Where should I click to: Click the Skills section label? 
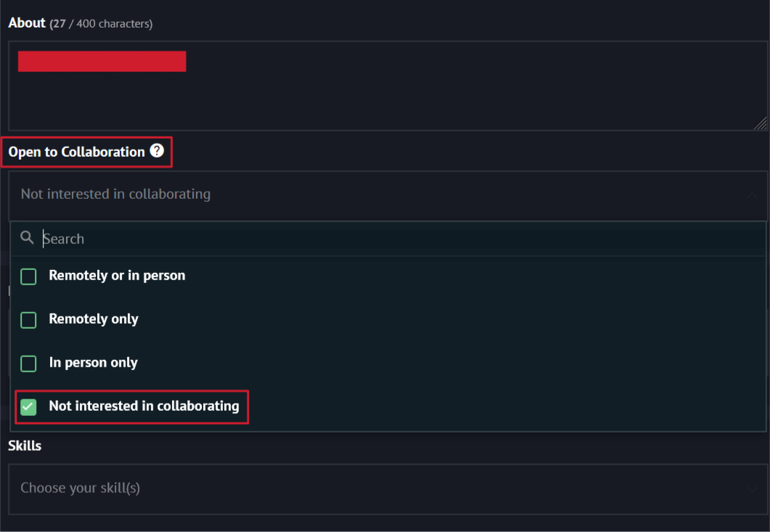coord(25,446)
